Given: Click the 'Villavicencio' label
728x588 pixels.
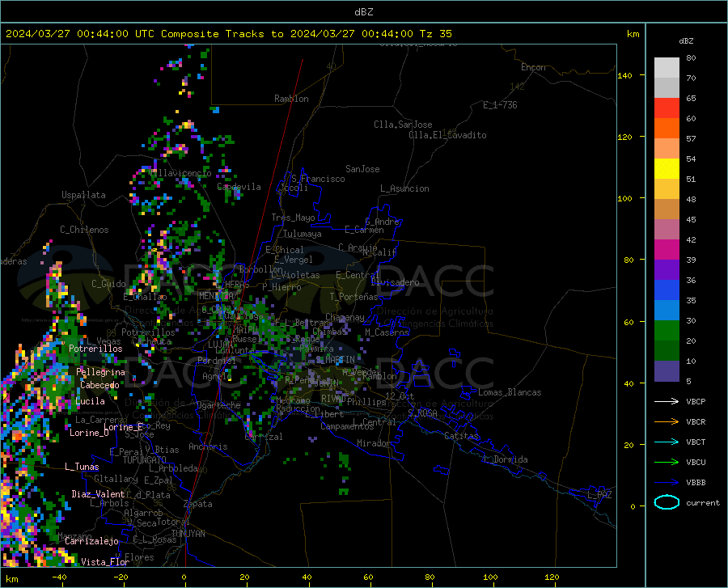Looking at the screenshot, I should (x=181, y=173).
